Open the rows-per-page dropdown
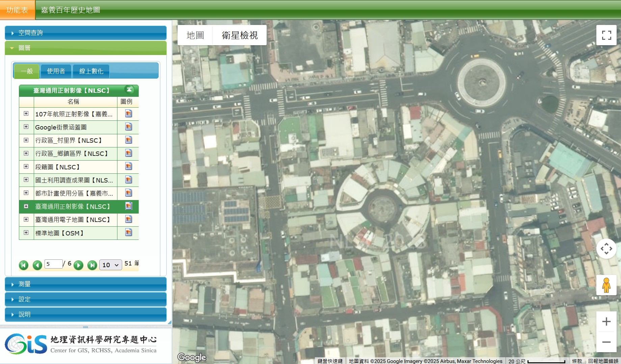Screen dimensions: 621x364 click(x=110, y=265)
